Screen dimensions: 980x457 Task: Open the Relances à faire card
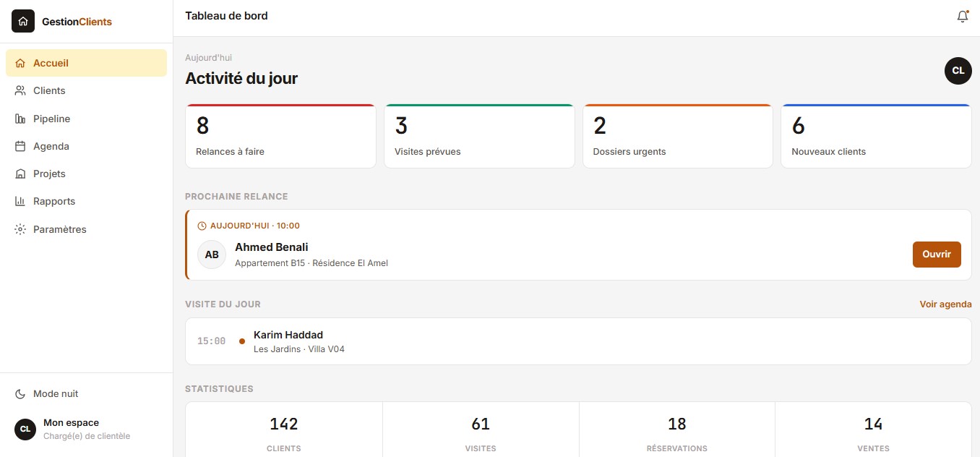click(280, 136)
